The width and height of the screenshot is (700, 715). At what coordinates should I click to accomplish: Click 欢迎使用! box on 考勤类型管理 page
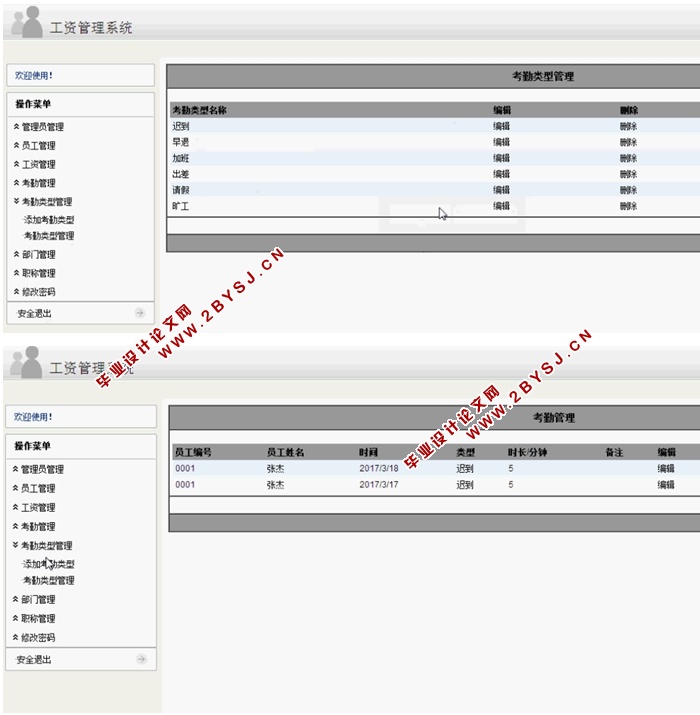(x=81, y=75)
